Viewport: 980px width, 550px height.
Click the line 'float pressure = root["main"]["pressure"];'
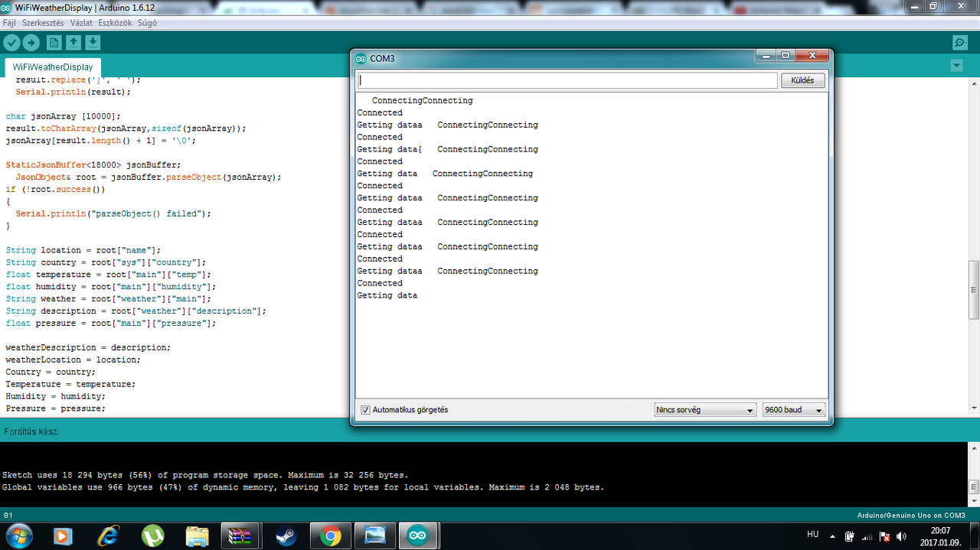(111, 324)
